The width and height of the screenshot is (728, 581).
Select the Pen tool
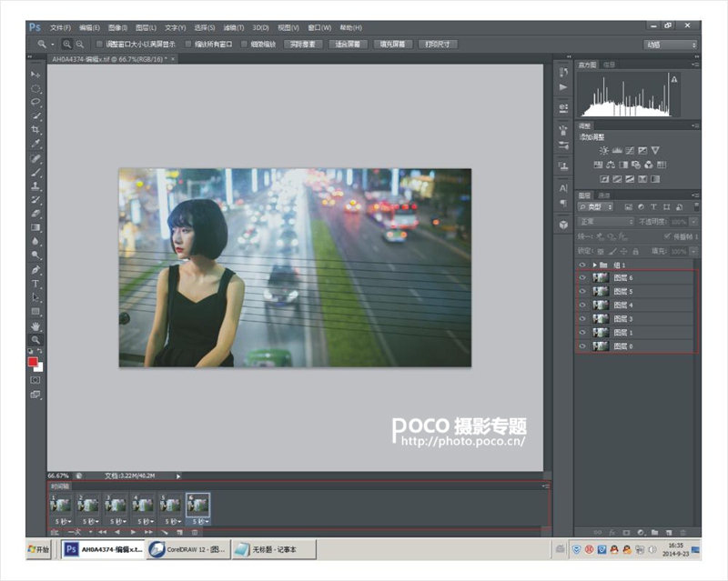point(35,270)
